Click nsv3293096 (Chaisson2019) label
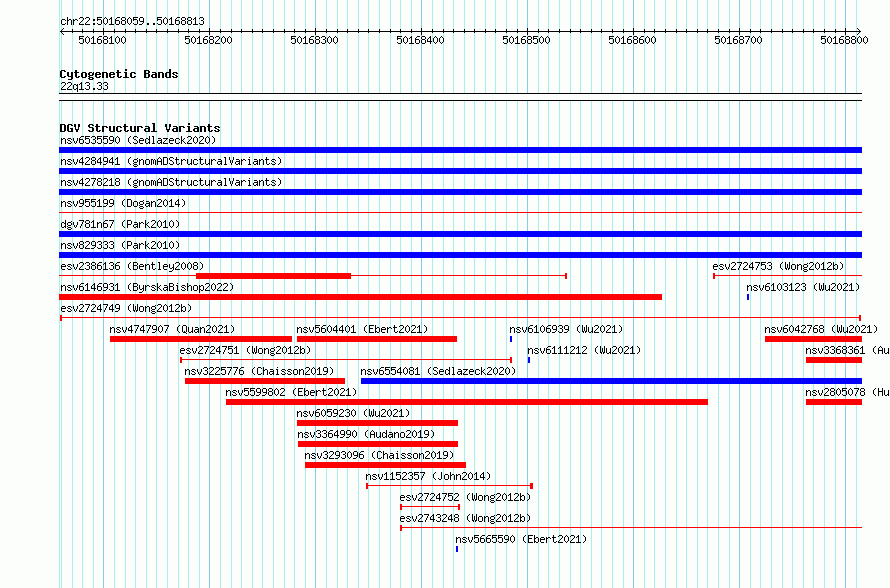Viewport: 890px width, 588px height. tap(379, 455)
